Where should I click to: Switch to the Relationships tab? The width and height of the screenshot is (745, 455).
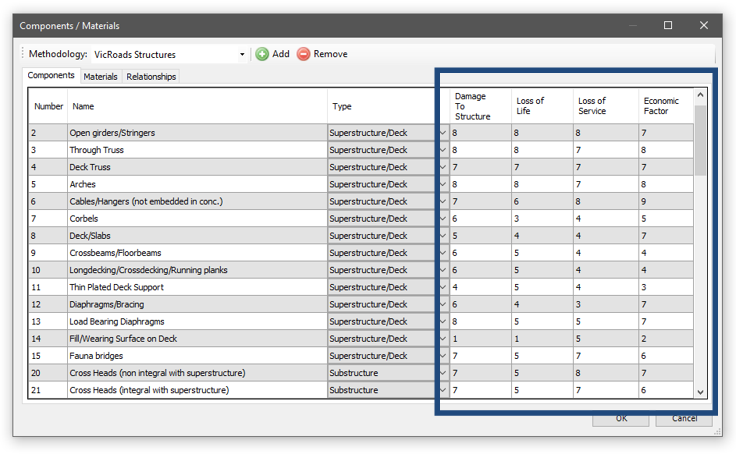pyautogui.click(x=151, y=77)
